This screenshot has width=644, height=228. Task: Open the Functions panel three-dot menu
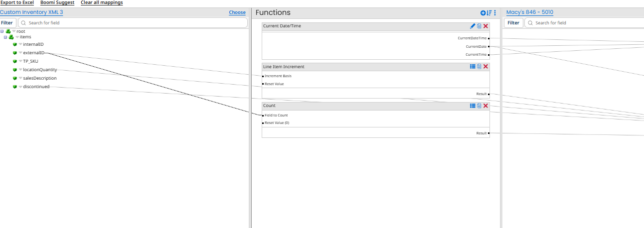pos(495,13)
